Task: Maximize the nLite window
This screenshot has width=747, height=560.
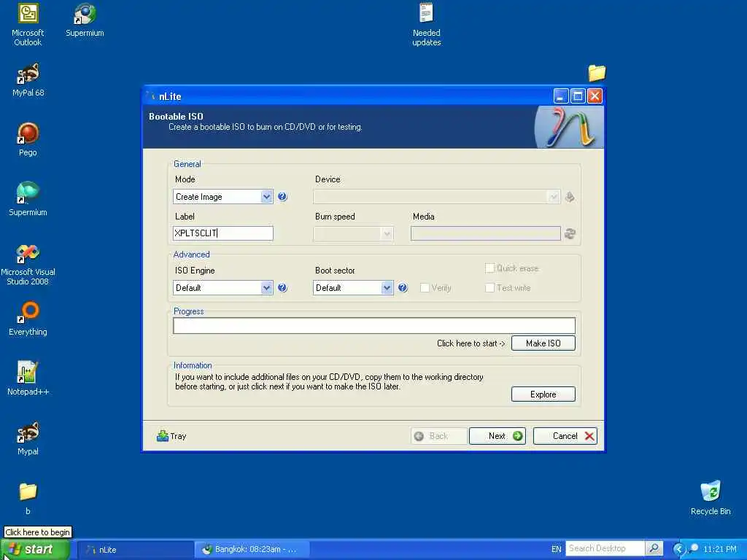Action: pyautogui.click(x=578, y=96)
